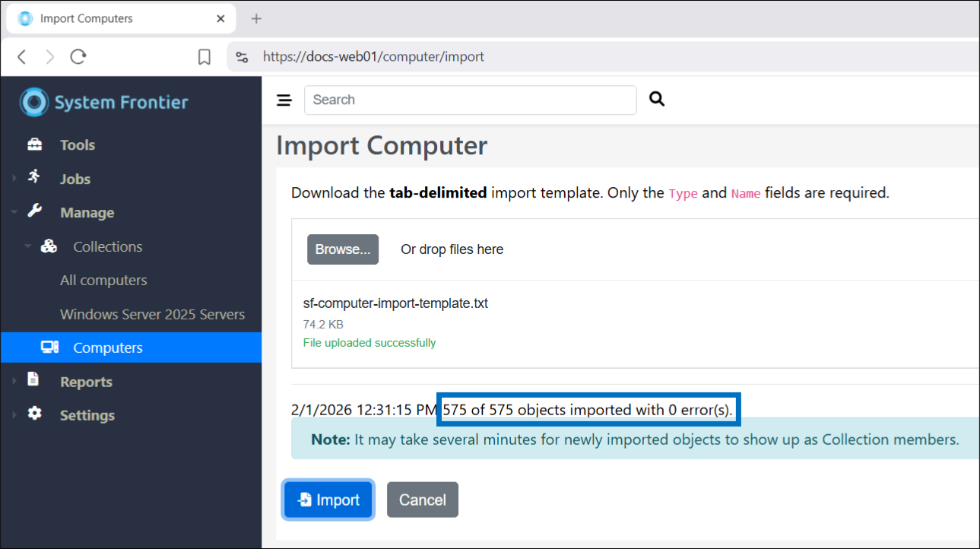
Task: Close the Import Computers tab
Action: coord(221,19)
